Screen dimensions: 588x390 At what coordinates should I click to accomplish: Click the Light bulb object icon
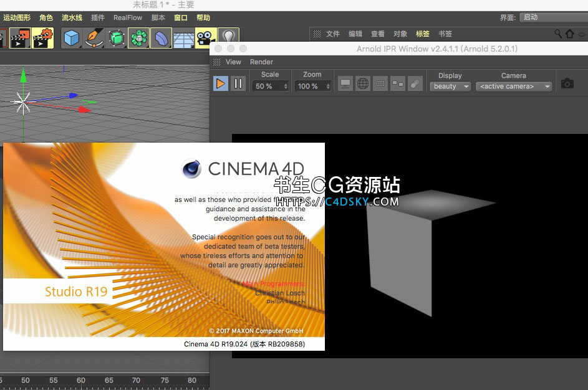(x=228, y=37)
